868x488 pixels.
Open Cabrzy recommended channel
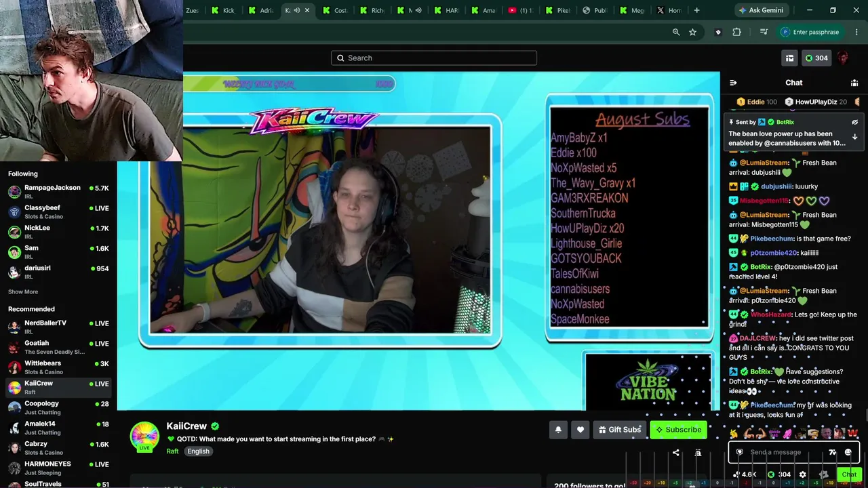[58, 447]
